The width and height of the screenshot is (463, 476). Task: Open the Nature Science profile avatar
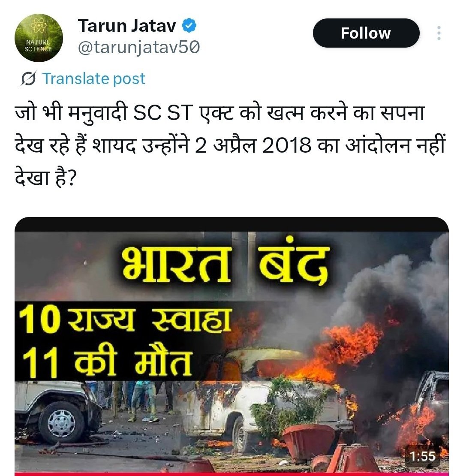[x=39, y=38]
